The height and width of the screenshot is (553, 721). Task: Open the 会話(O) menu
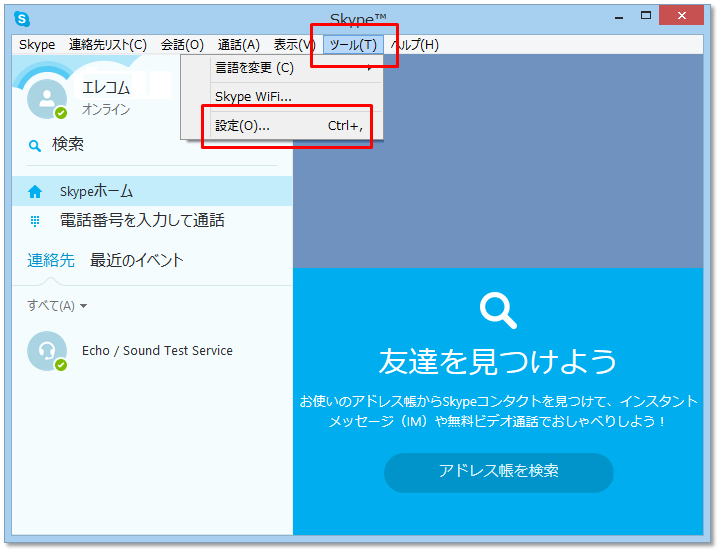tap(182, 45)
